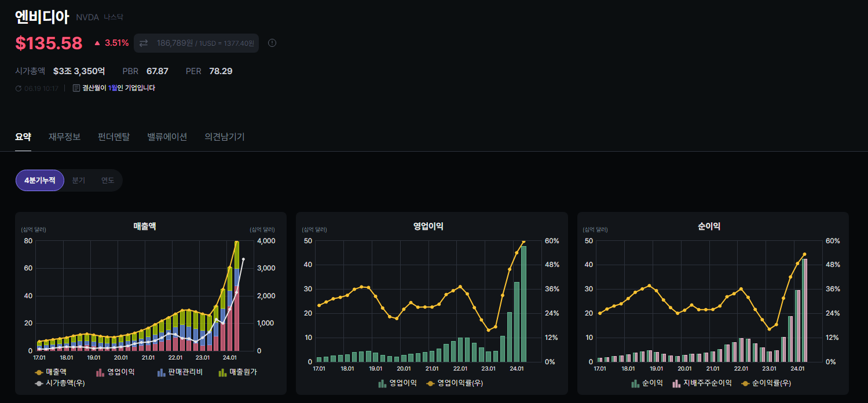Screen dimensions: 868x403
Task: Click the PBR value 67.87
Action: 158,71
